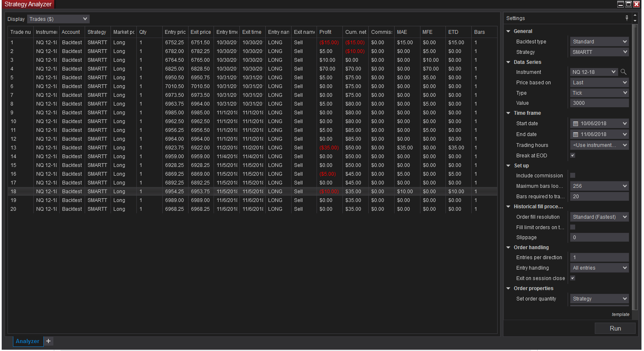
Task: Open the calendar icon in Start date
Action: point(576,124)
